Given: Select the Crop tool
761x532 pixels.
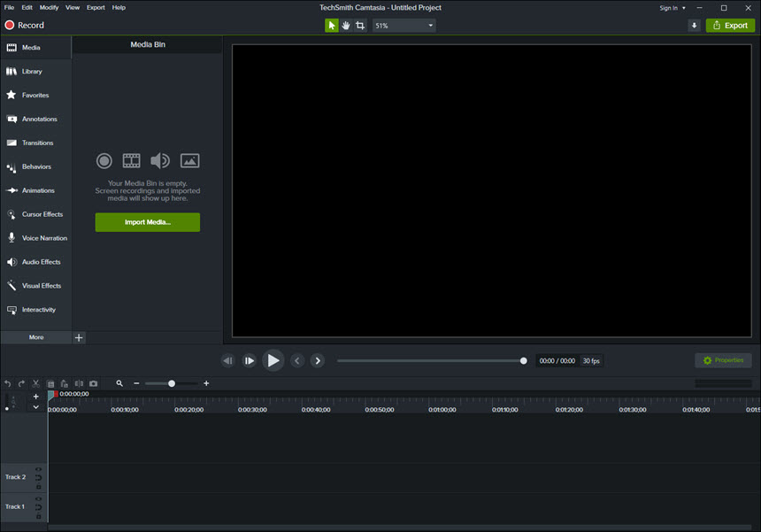Looking at the screenshot, I should (x=360, y=26).
